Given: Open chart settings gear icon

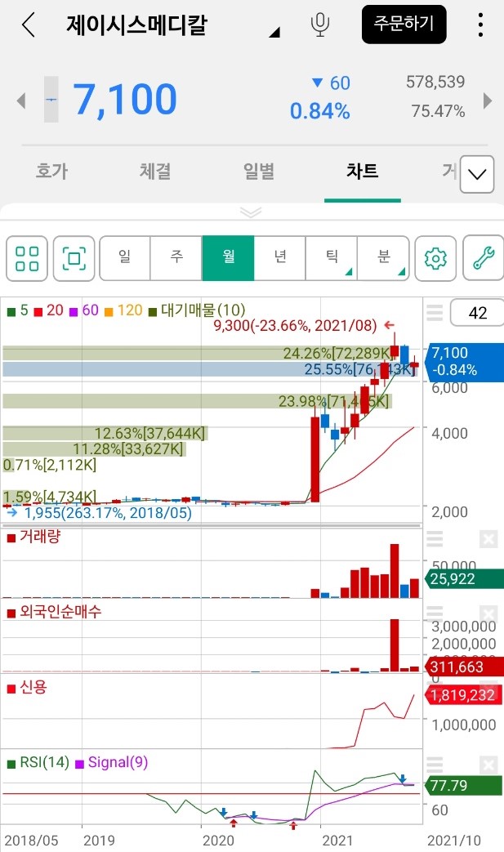Looking at the screenshot, I should click(x=435, y=259).
